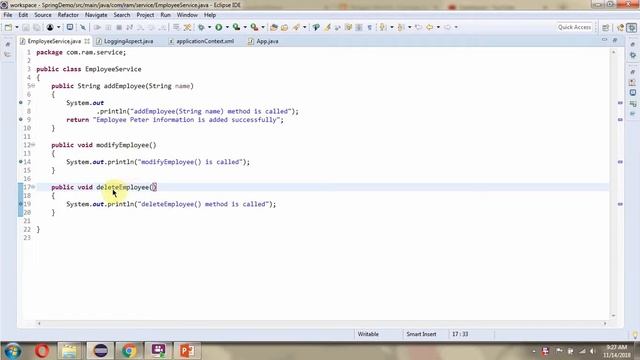Open the Window menu

(187, 15)
